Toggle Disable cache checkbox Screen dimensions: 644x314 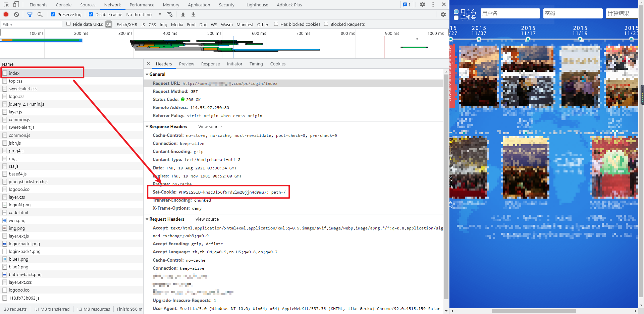91,14
